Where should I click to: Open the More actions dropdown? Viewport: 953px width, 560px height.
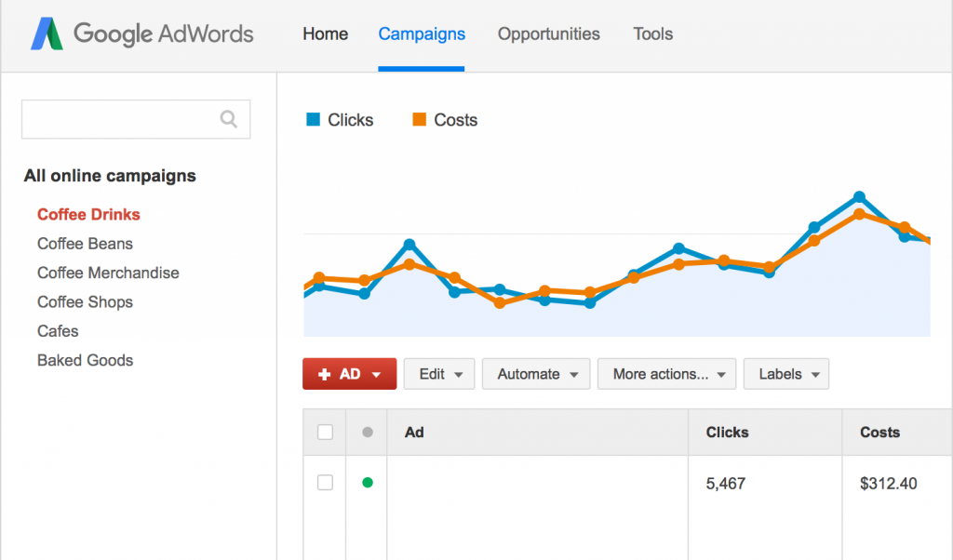[666, 374]
